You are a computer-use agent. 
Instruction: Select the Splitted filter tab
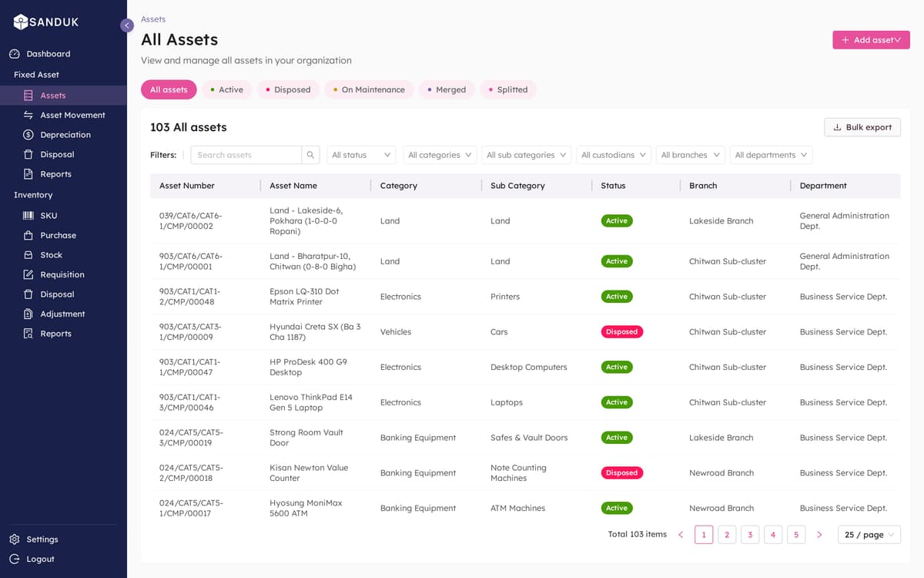(508, 89)
